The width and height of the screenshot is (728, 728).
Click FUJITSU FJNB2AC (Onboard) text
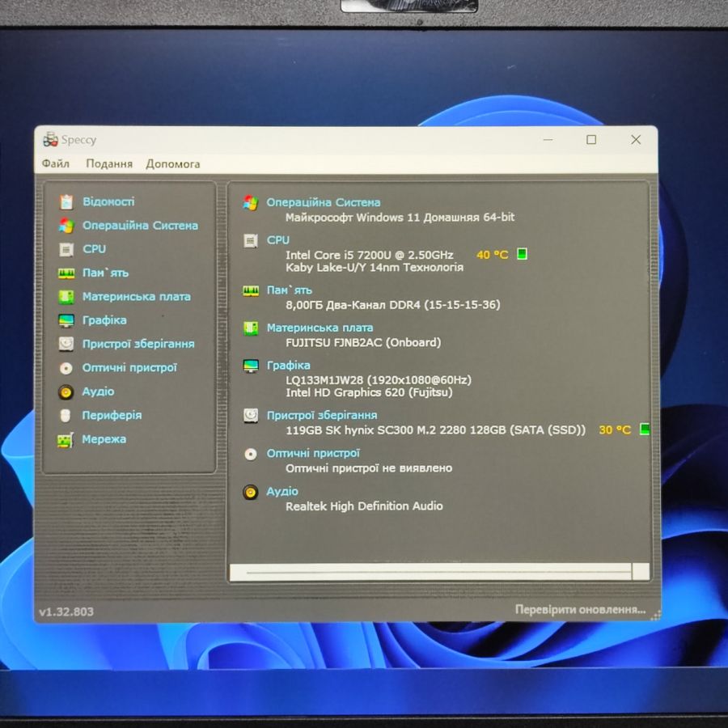pyautogui.click(x=363, y=343)
